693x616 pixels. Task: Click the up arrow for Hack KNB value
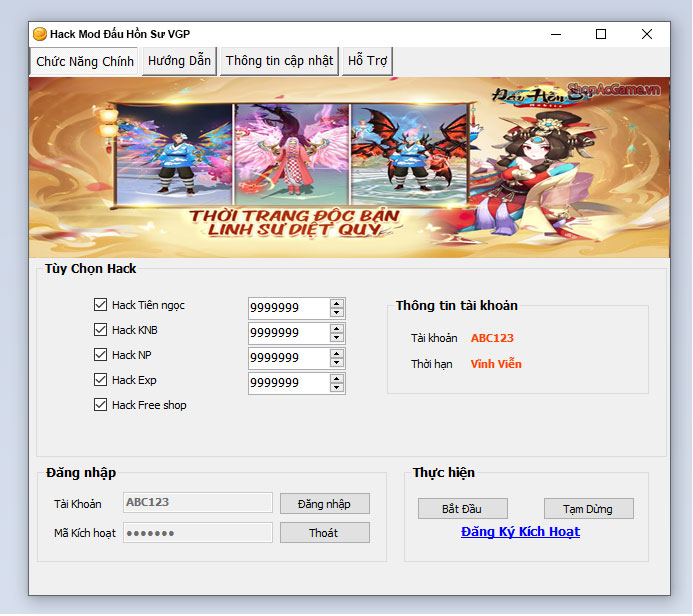[337, 329]
